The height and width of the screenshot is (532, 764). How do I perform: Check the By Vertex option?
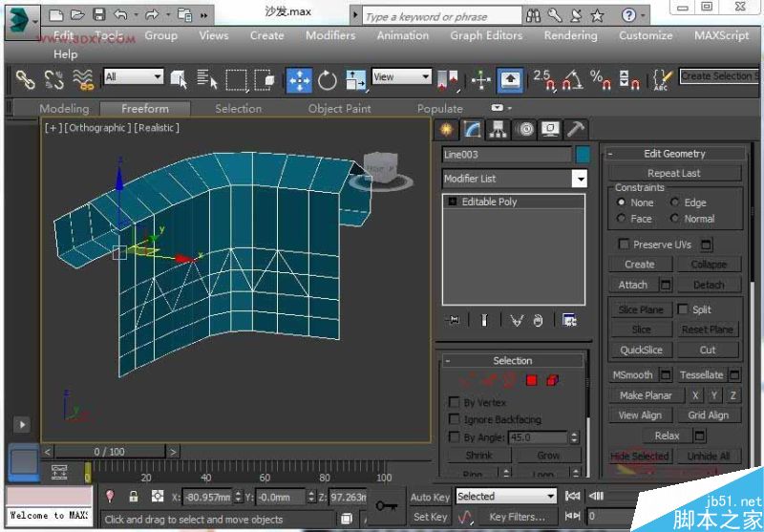455,402
